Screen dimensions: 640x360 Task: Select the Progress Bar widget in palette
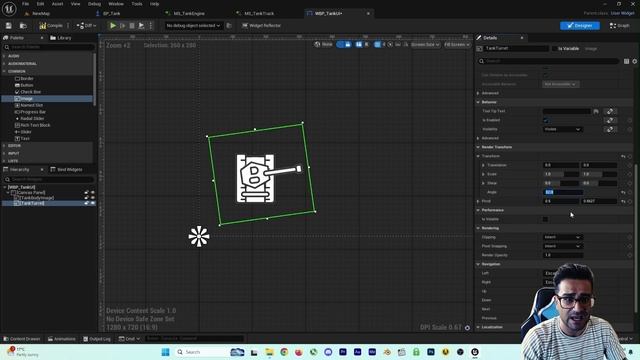(33, 112)
